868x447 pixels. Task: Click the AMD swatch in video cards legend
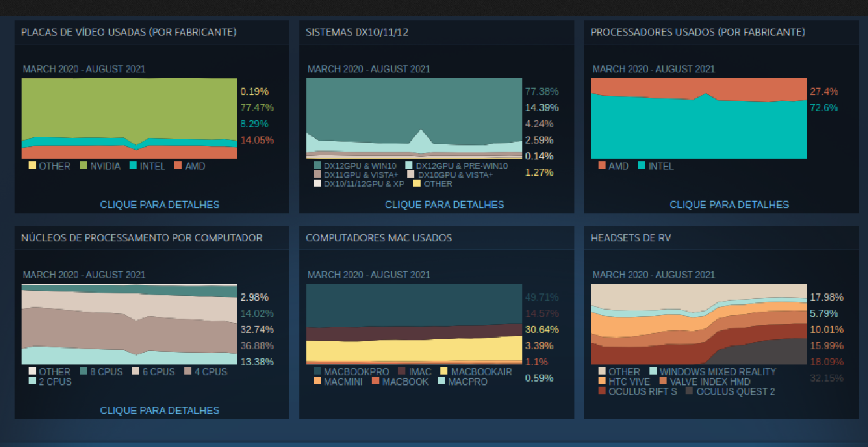click(179, 166)
